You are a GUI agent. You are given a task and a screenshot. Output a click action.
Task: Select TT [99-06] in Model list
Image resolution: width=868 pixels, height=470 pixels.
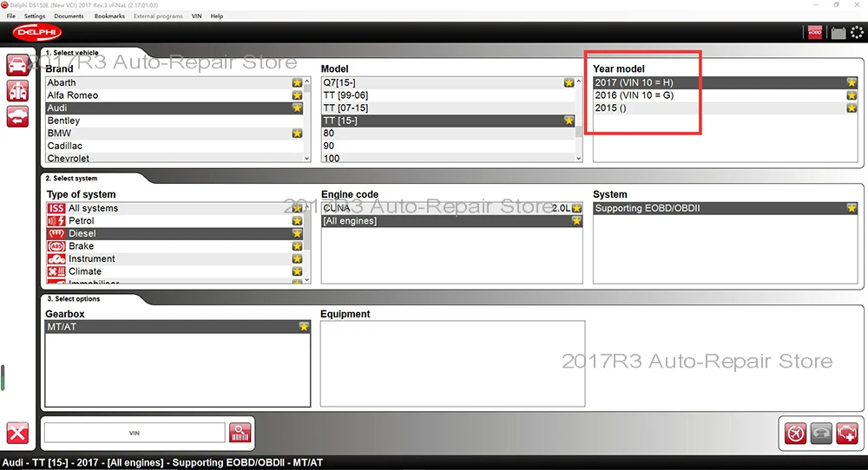tap(449, 95)
